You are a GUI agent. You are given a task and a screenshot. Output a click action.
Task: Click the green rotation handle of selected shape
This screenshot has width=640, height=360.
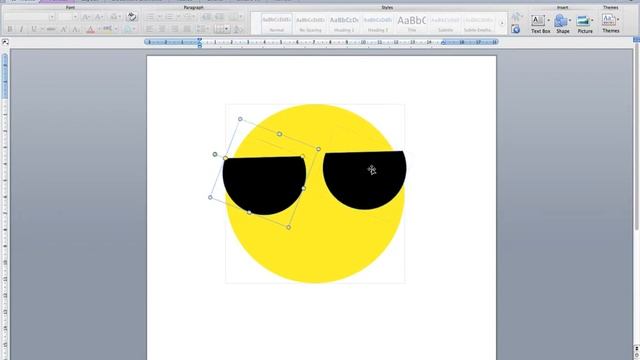coord(215,154)
